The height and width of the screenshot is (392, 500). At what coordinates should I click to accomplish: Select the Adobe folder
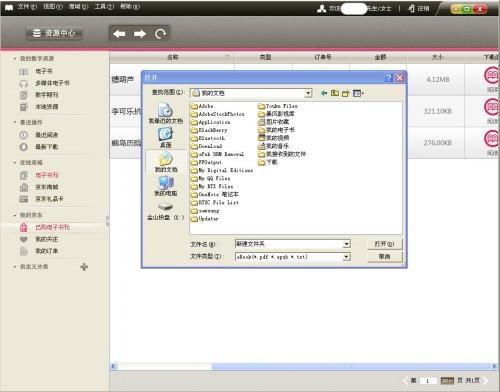(x=202, y=106)
